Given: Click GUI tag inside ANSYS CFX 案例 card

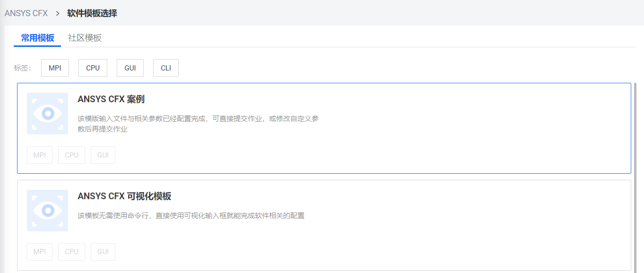Looking at the screenshot, I should (x=103, y=155).
